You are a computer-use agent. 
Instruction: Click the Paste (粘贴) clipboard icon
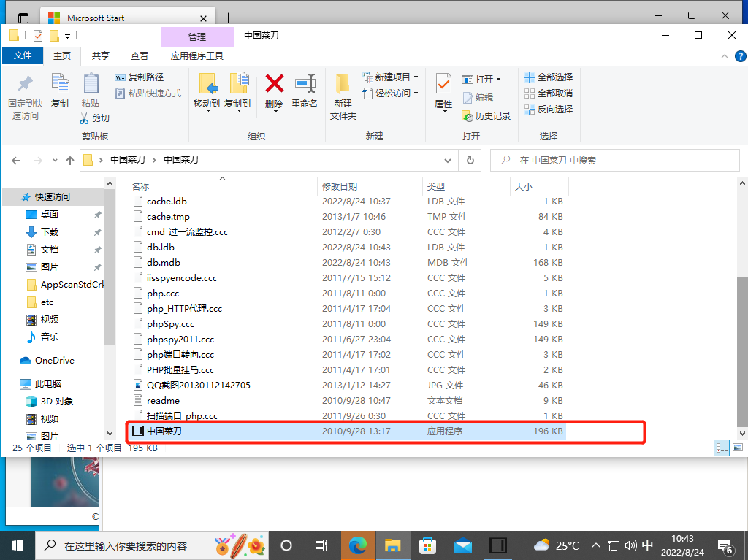[91, 84]
